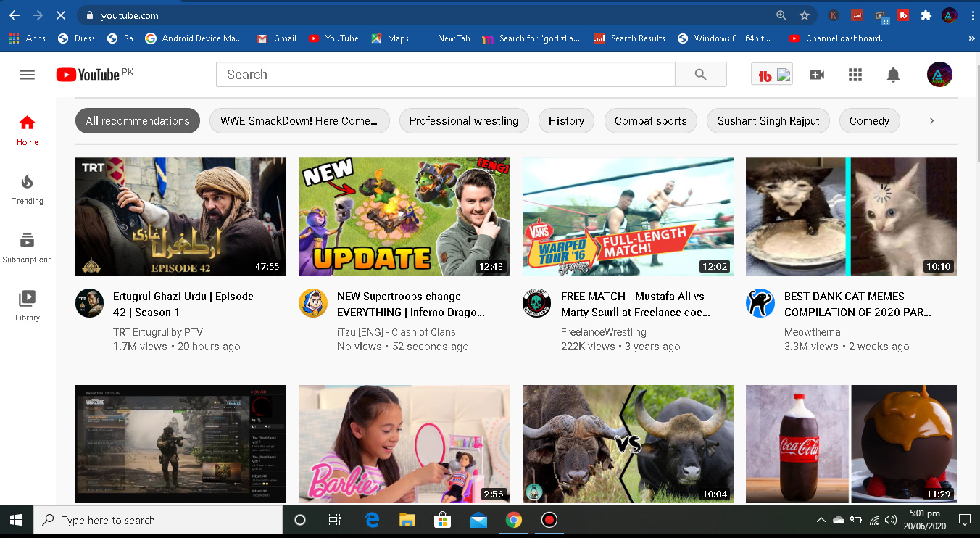Open Windows Start menu

[x=16, y=520]
